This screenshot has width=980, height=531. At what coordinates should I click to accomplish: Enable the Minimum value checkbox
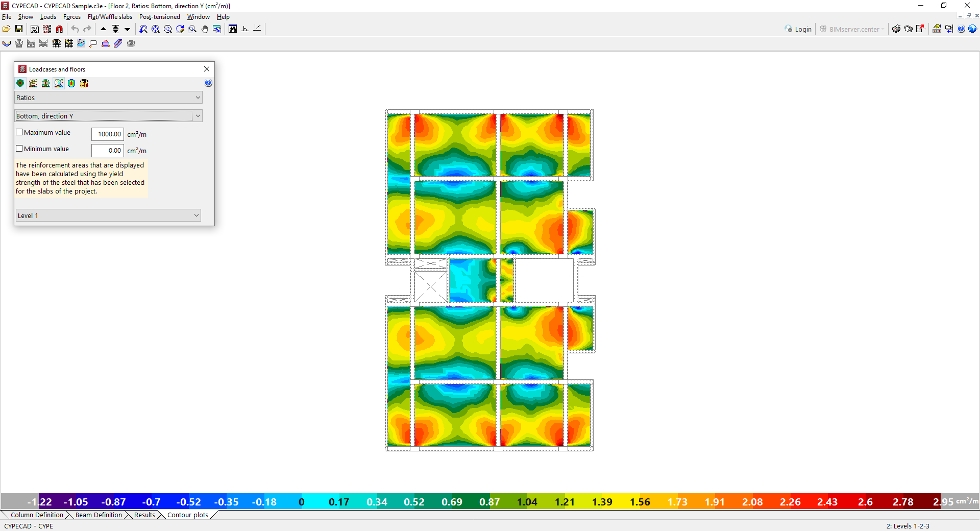(19, 149)
